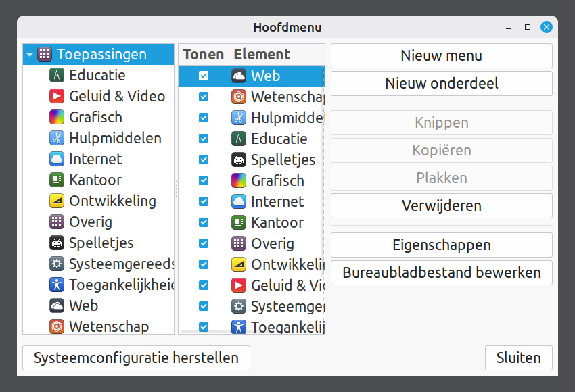This screenshot has width=575, height=392.
Task: Toggle the checkbox for the Spelletjes element
Action: [x=204, y=160]
